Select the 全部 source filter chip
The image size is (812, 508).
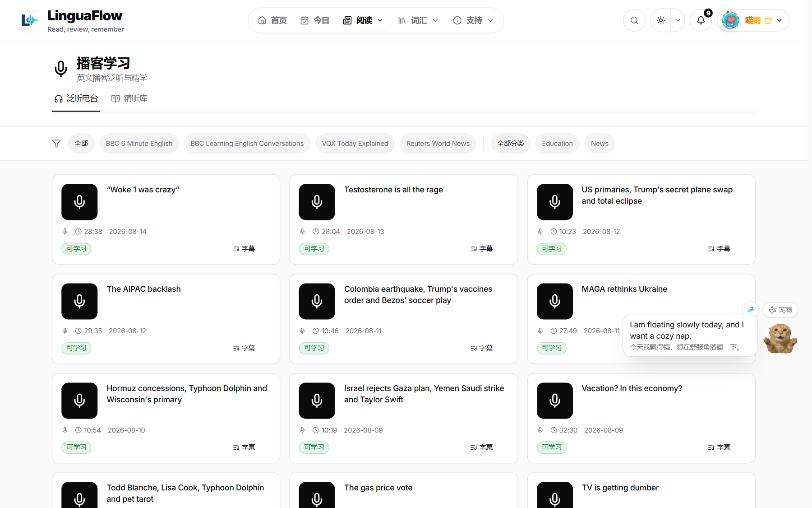(x=81, y=144)
